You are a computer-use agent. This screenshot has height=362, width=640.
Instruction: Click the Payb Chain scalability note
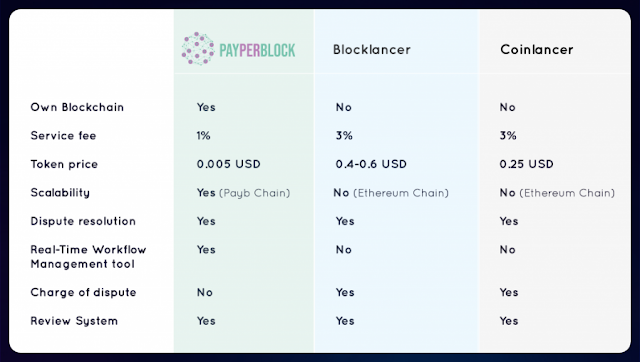pyautogui.click(x=255, y=193)
